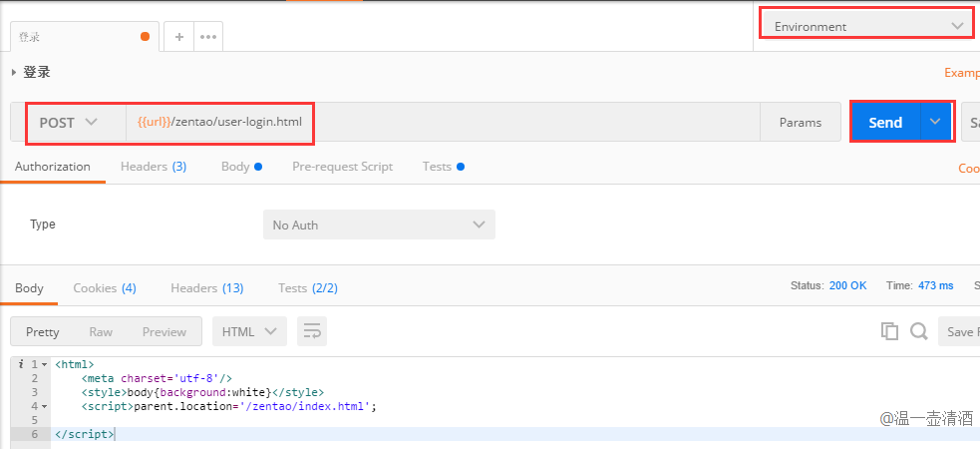This screenshot has height=449, width=980.
Task: Collapse the html node at line 1
Action: coord(45,364)
